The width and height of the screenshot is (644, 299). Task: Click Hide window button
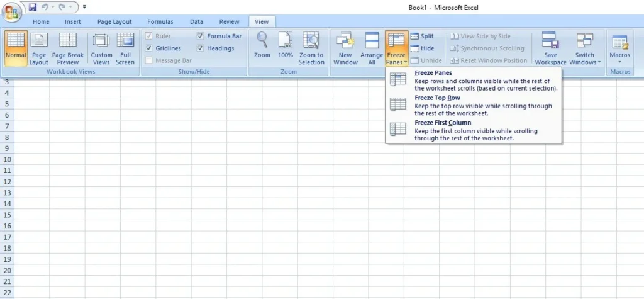(422, 48)
